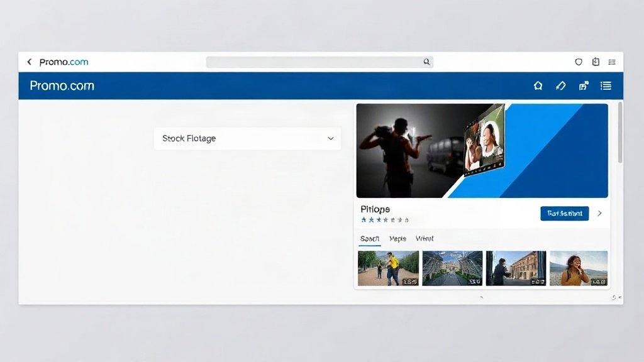Click the Pitiope title text
This screenshot has height=362, width=644.
tap(375, 209)
